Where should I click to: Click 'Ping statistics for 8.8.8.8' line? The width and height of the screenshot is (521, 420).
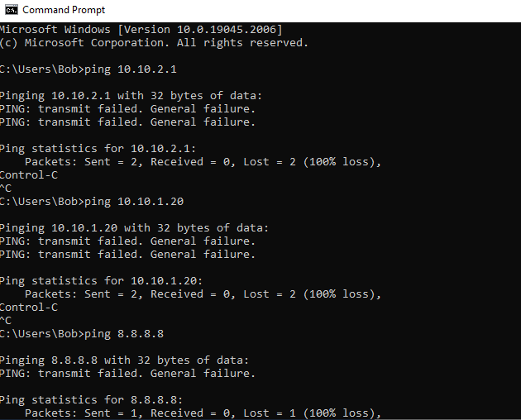[84, 400]
